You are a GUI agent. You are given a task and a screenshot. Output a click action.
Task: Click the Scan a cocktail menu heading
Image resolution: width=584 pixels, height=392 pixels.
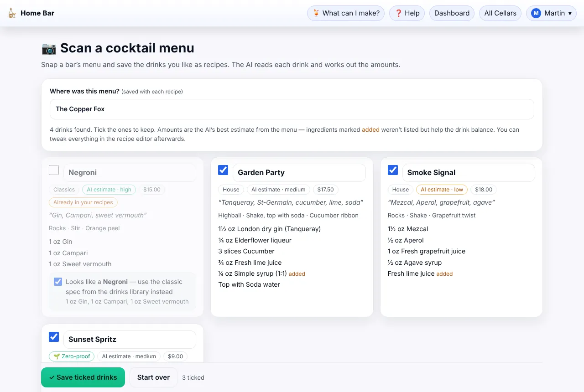pos(118,48)
